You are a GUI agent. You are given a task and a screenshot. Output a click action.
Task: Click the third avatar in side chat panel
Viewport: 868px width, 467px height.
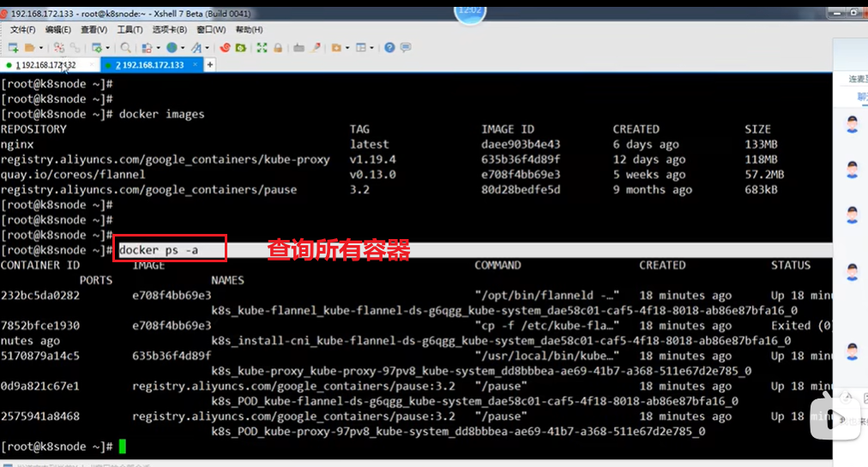point(853,215)
